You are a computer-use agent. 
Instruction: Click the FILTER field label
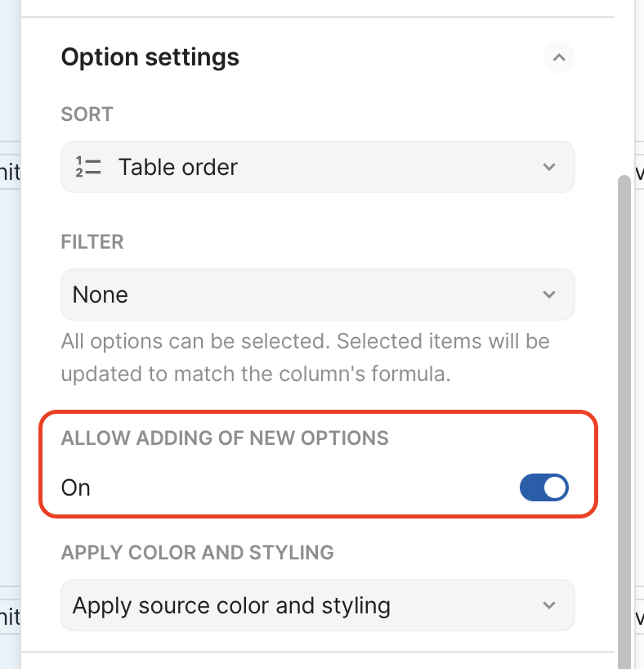[x=92, y=242]
